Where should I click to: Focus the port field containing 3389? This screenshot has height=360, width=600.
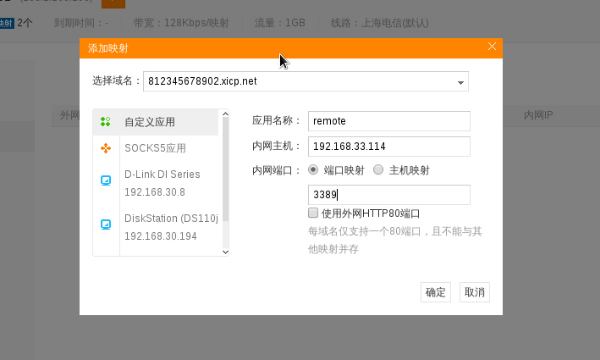pos(389,195)
